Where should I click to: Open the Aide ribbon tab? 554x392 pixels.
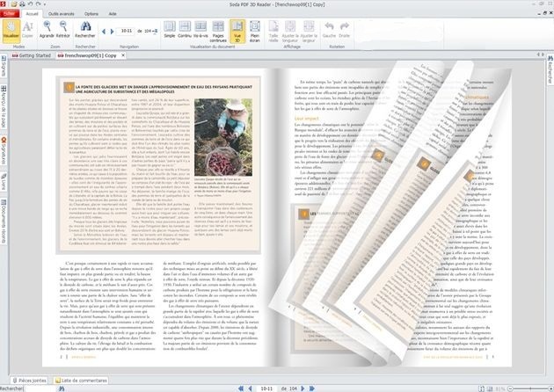(113, 14)
